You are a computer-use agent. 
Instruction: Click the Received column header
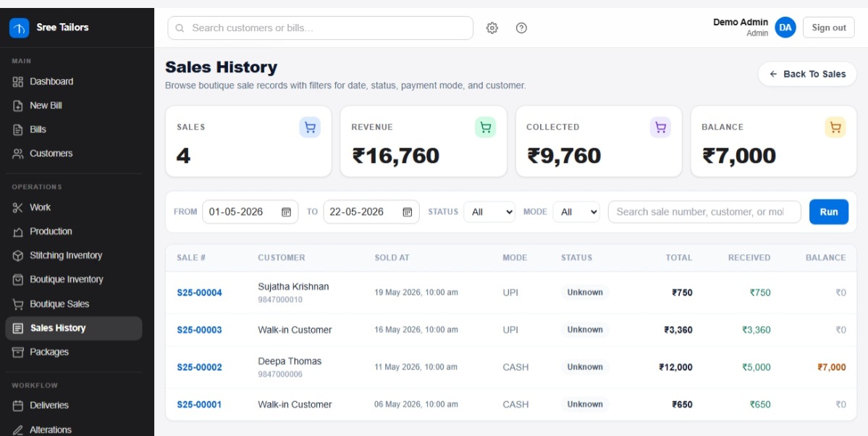click(749, 258)
